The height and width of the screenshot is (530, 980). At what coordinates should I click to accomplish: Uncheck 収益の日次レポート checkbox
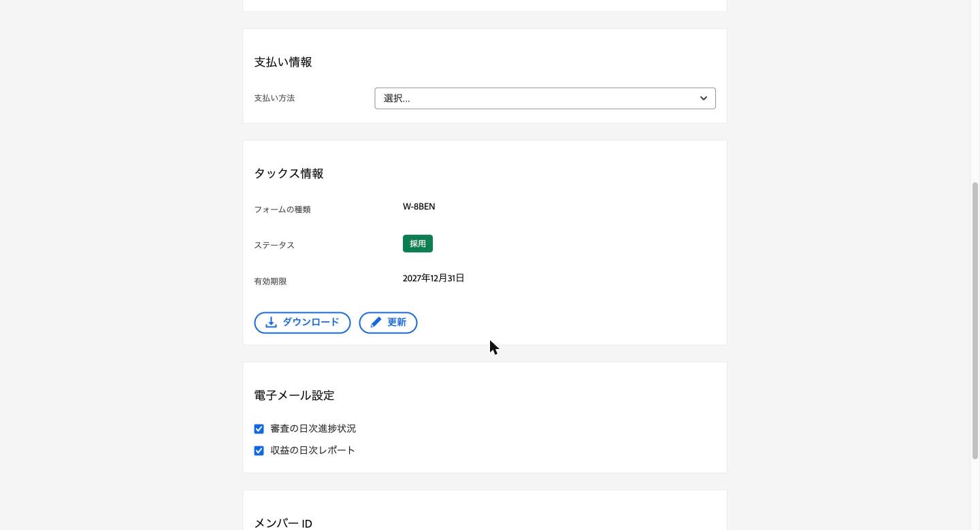coord(259,451)
